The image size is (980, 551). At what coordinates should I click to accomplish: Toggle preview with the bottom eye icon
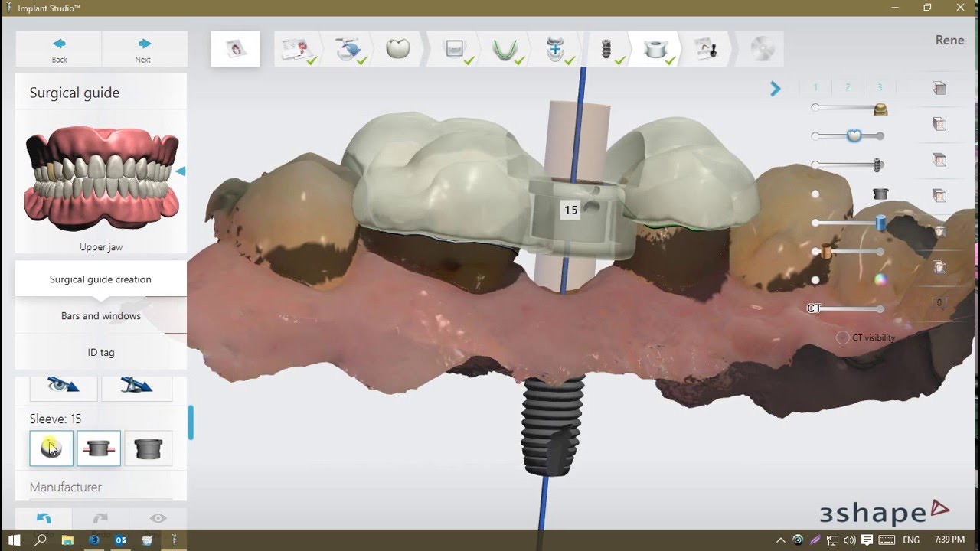click(158, 518)
